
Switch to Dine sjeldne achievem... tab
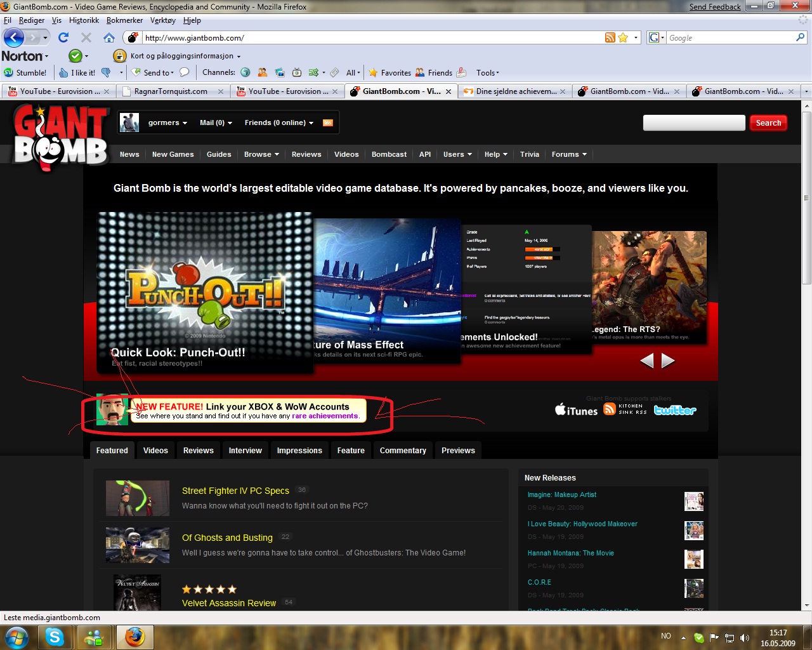[516, 91]
